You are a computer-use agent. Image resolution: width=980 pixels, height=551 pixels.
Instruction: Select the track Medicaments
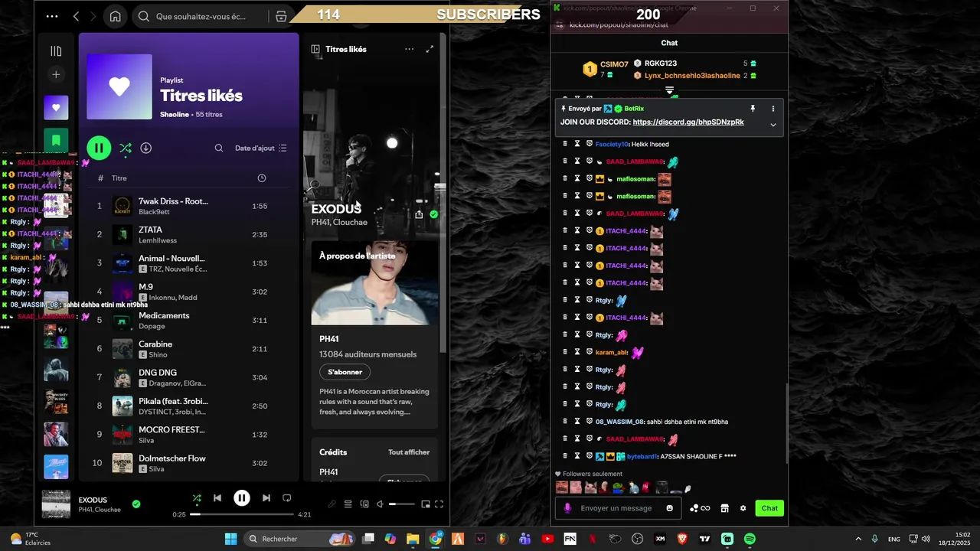click(x=188, y=320)
